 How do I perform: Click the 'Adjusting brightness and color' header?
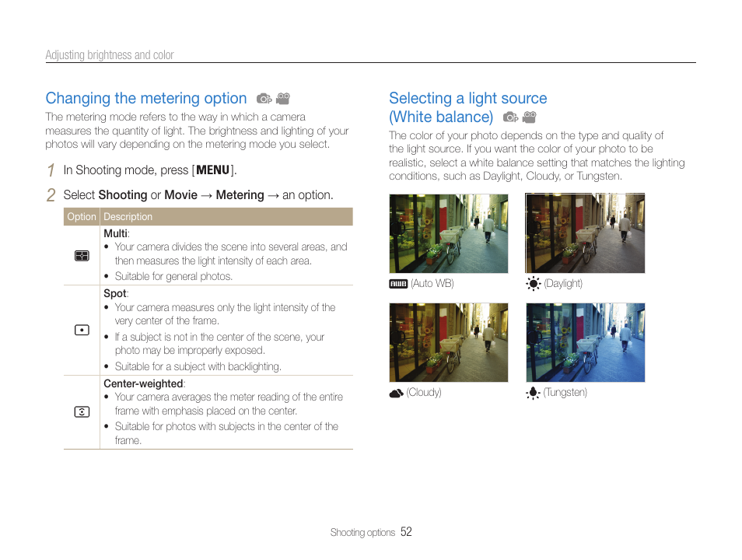(x=110, y=55)
